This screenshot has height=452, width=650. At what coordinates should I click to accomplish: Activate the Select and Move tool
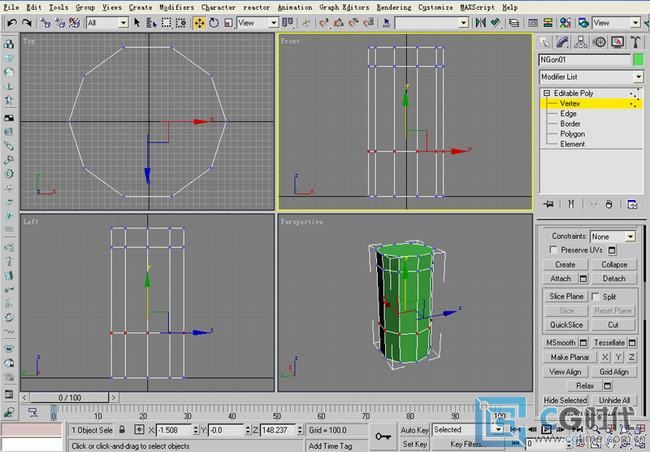pos(199,23)
